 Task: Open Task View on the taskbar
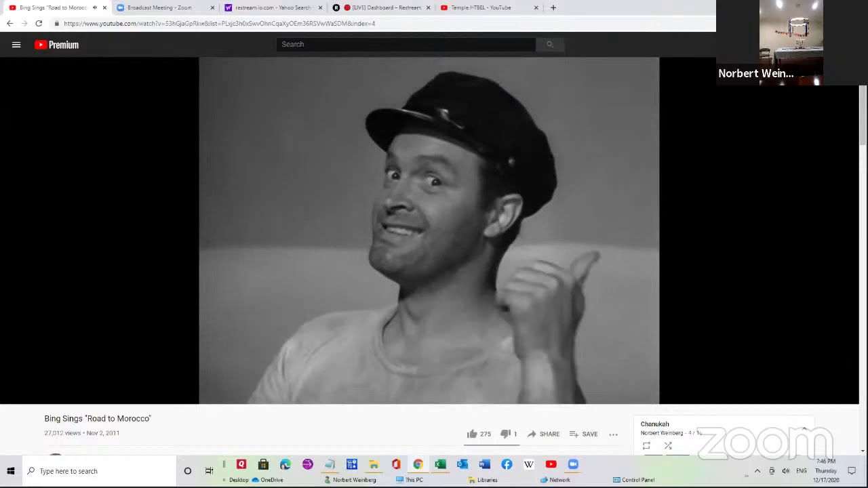pyautogui.click(x=209, y=471)
